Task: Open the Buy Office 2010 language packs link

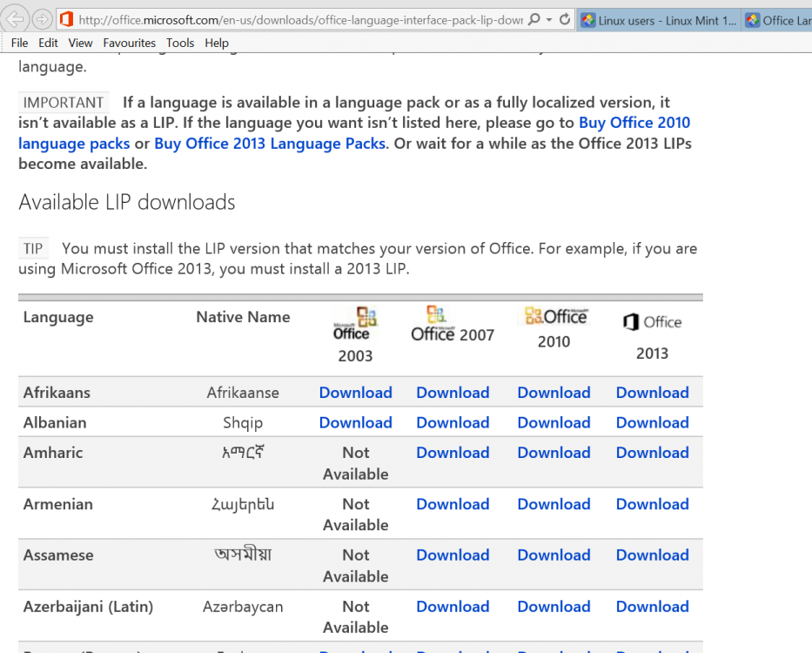Action: [x=634, y=123]
